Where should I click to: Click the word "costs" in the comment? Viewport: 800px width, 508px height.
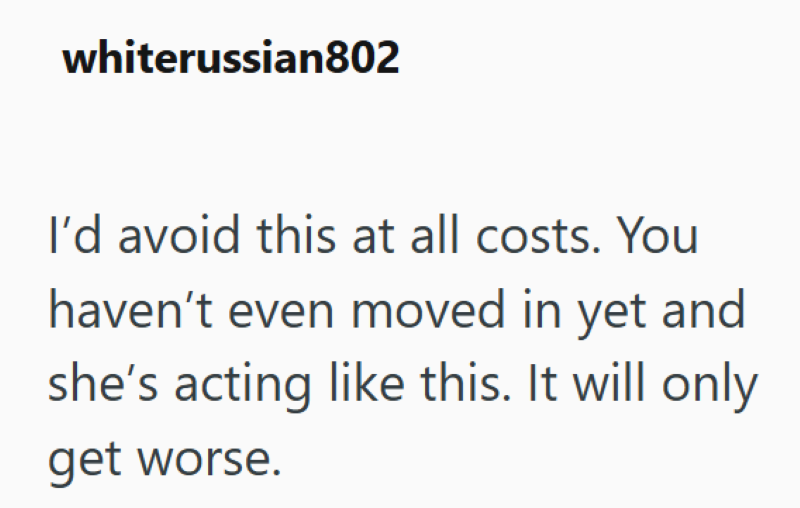click(538, 235)
